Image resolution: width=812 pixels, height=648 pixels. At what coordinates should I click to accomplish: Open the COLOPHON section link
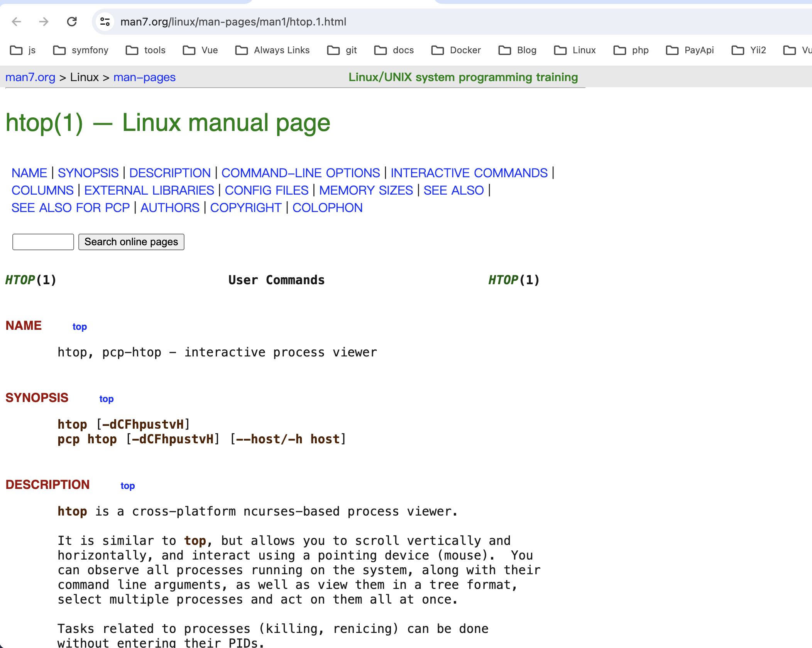tap(327, 207)
